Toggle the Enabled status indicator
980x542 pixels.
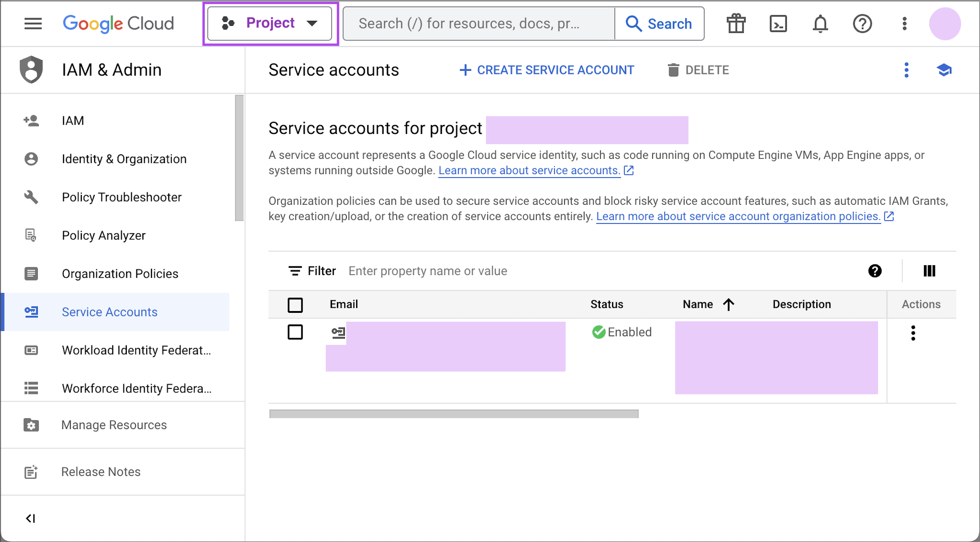622,332
